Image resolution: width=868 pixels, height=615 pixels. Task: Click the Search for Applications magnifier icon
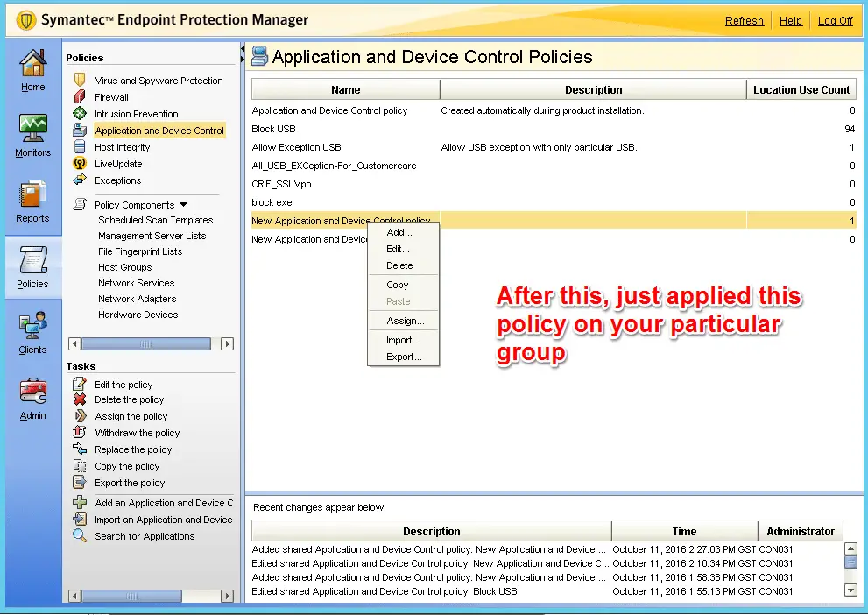[80, 535]
